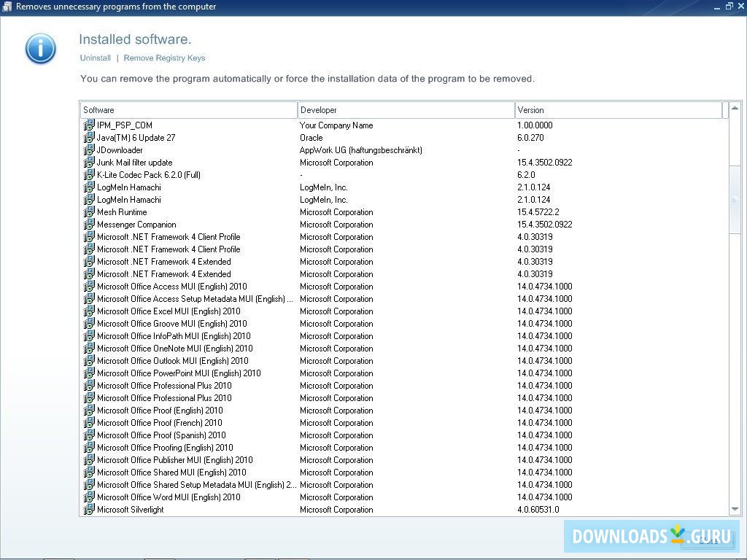This screenshot has width=747, height=560.
Task: Click the Microsoft Silverlight entry icon
Action: point(89,510)
